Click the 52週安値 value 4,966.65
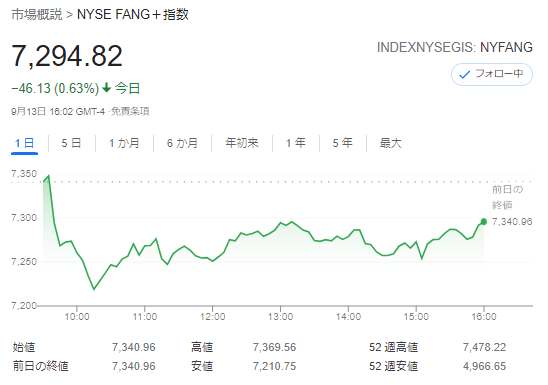This screenshot has width=548, height=385. click(x=484, y=366)
